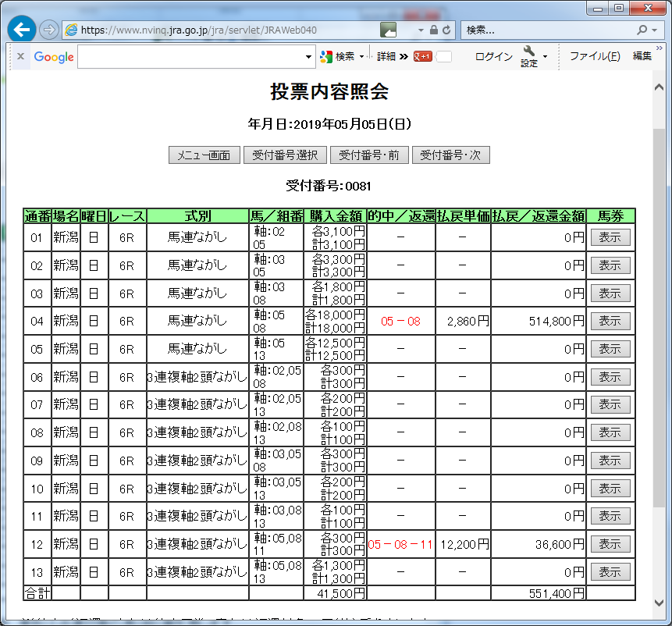Open the address bar autocomplete dropdown
The width and height of the screenshot is (672, 626).
click(421, 30)
